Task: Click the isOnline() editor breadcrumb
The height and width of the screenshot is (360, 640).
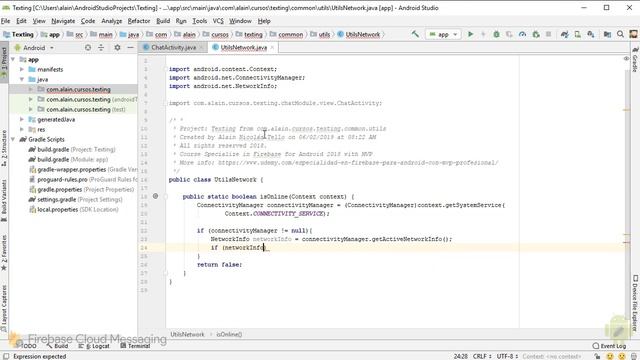Action: tap(229, 334)
